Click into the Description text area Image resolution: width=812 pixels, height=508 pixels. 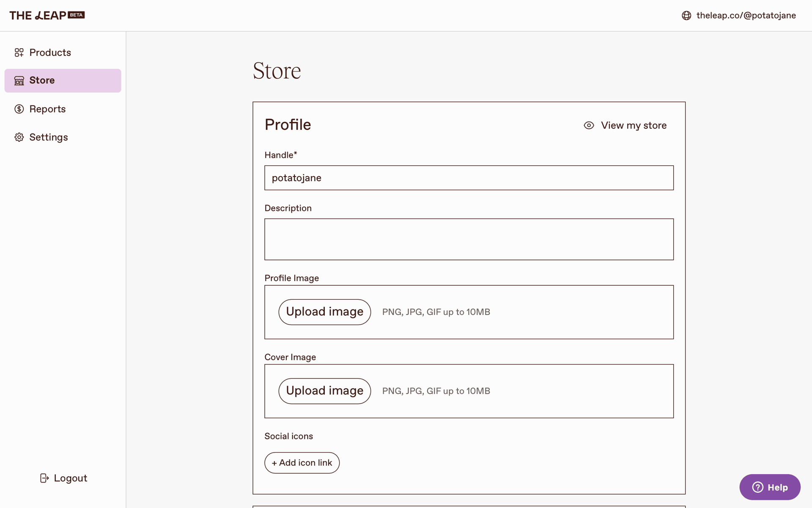click(469, 239)
